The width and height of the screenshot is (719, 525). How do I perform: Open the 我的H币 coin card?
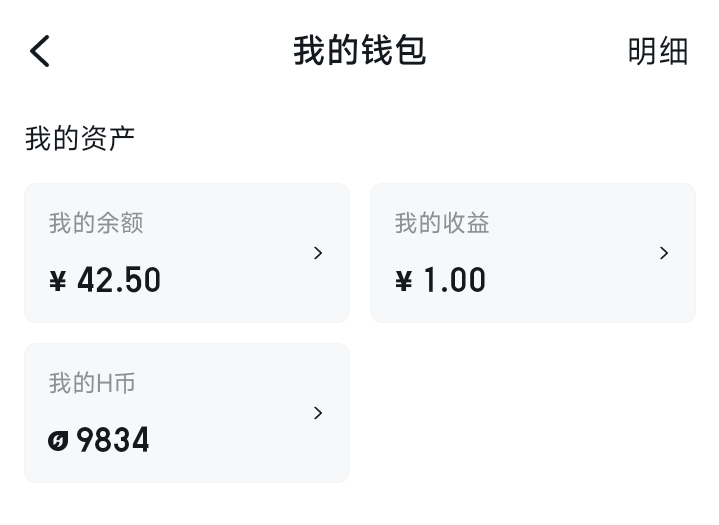[x=187, y=413]
